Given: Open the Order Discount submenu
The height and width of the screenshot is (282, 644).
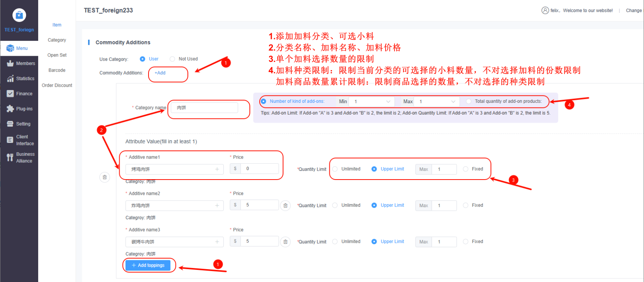Looking at the screenshot, I should point(57,86).
